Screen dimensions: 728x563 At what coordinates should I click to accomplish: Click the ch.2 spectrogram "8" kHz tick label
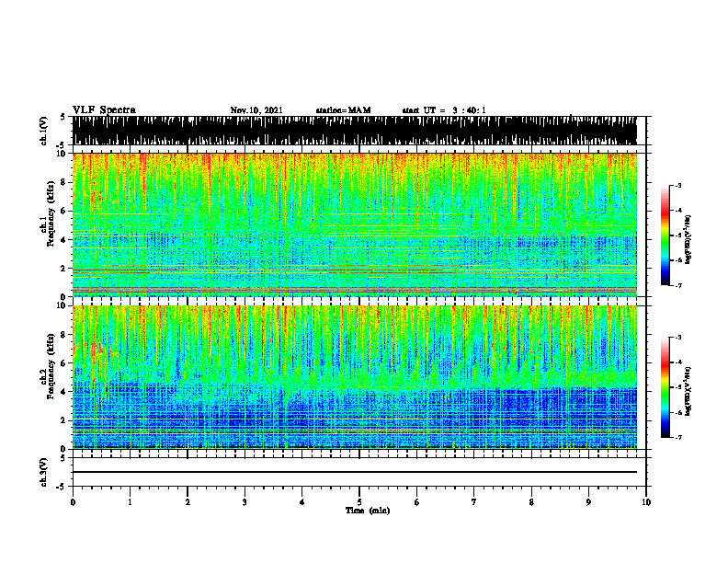click(64, 335)
